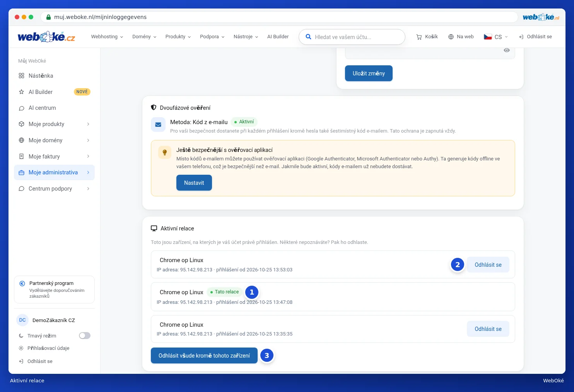This screenshot has width=574, height=392.
Task: Click the Nastavit authenticator button
Action: [194, 183]
